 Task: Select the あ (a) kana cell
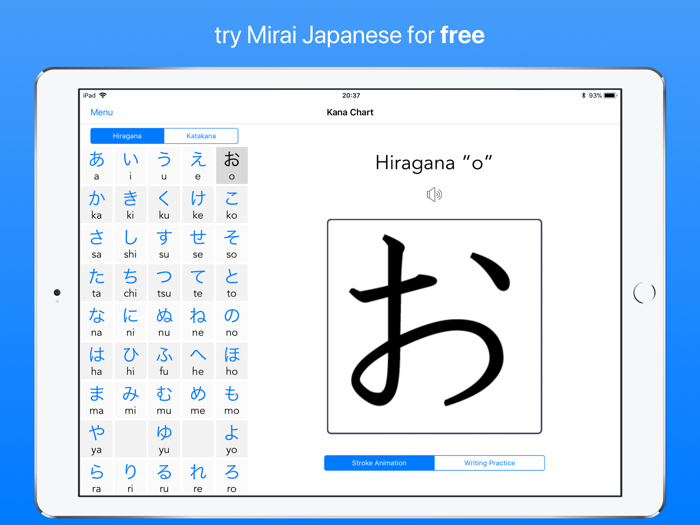[x=96, y=166]
